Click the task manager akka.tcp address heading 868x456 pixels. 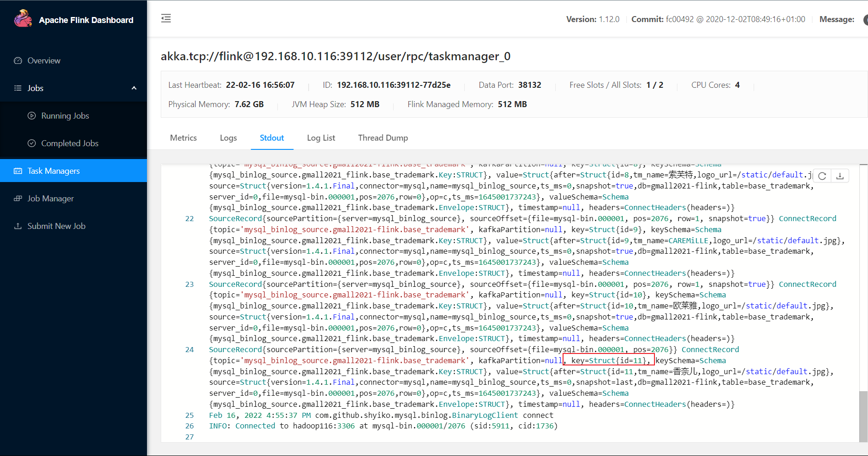[336, 57]
